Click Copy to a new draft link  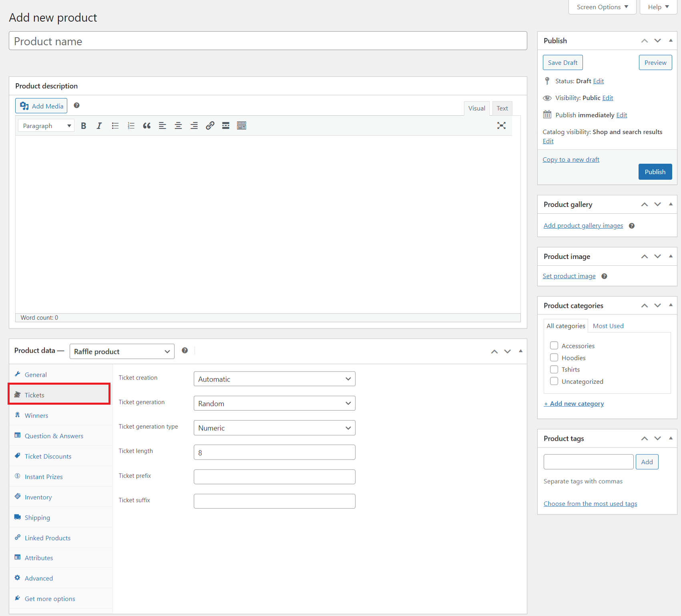click(571, 160)
